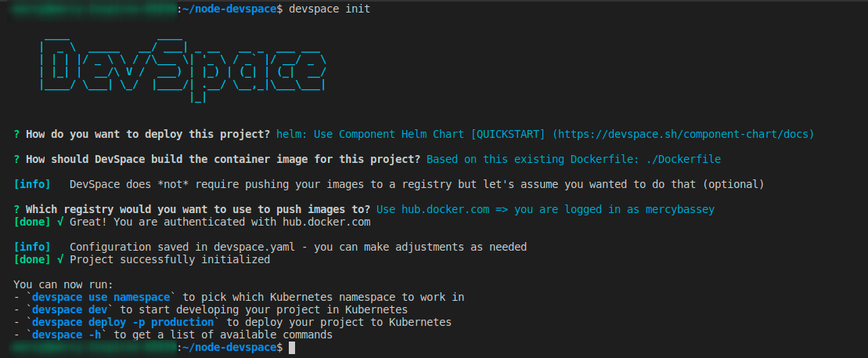868x358 pixels.
Task: Click the check mark beside 'Project successfully initialized'
Action: click(59, 259)
